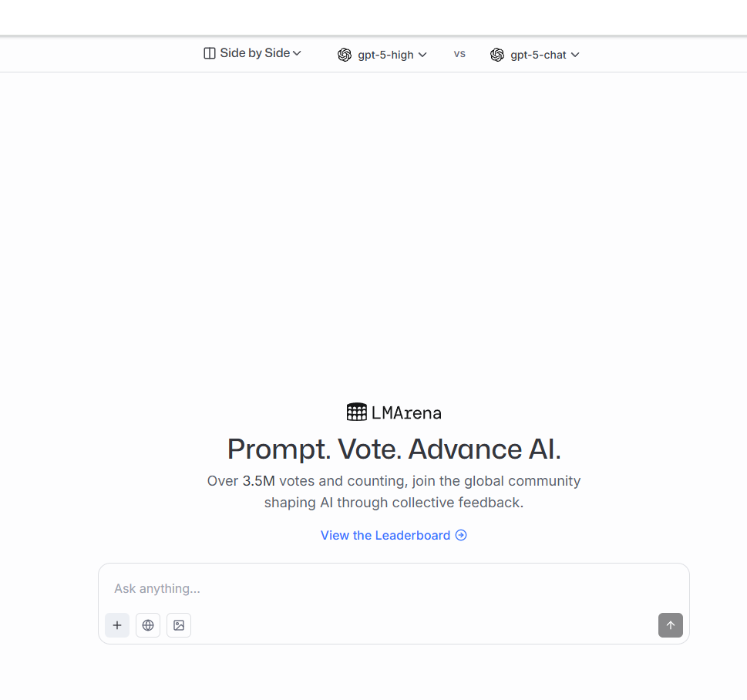
Task: Click the OpenAI logo beside gpt-5-high
Action: [345, 55]
